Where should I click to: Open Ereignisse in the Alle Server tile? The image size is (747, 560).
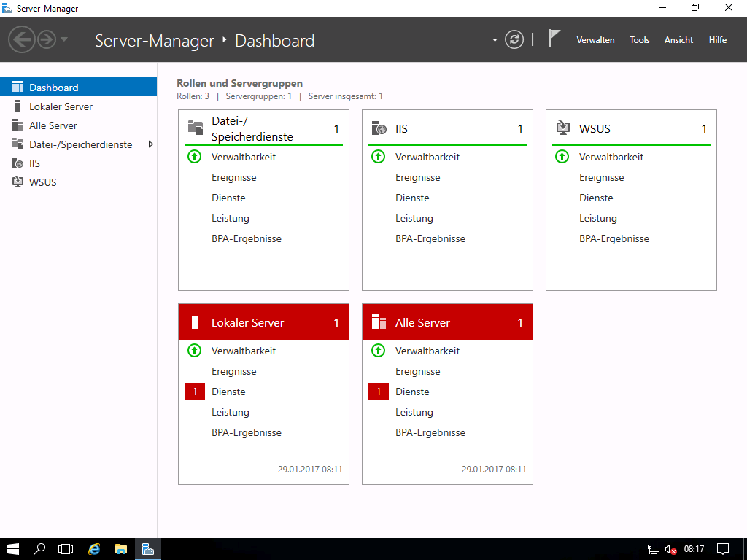pyautogui.click(x=418, y=371)
